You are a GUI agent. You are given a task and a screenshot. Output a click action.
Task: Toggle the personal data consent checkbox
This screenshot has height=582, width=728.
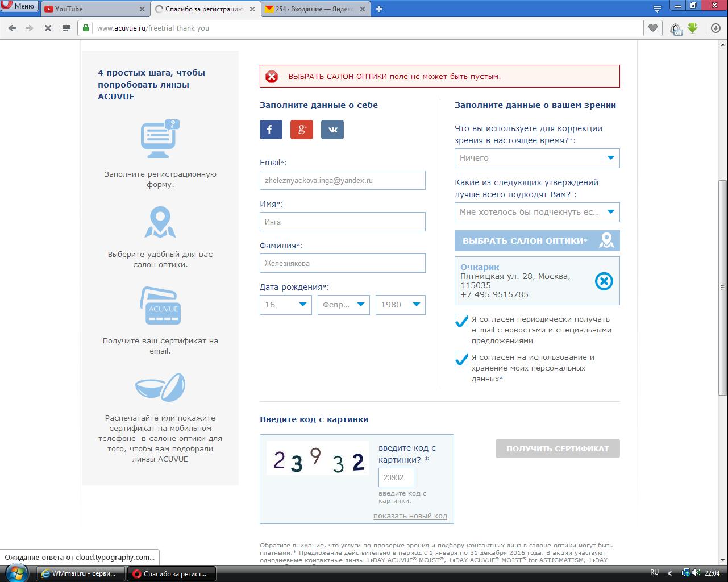coord(461,359)
